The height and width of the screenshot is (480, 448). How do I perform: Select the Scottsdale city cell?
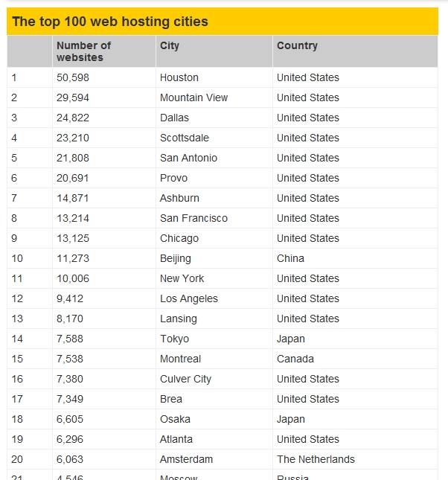click(185, 138)
